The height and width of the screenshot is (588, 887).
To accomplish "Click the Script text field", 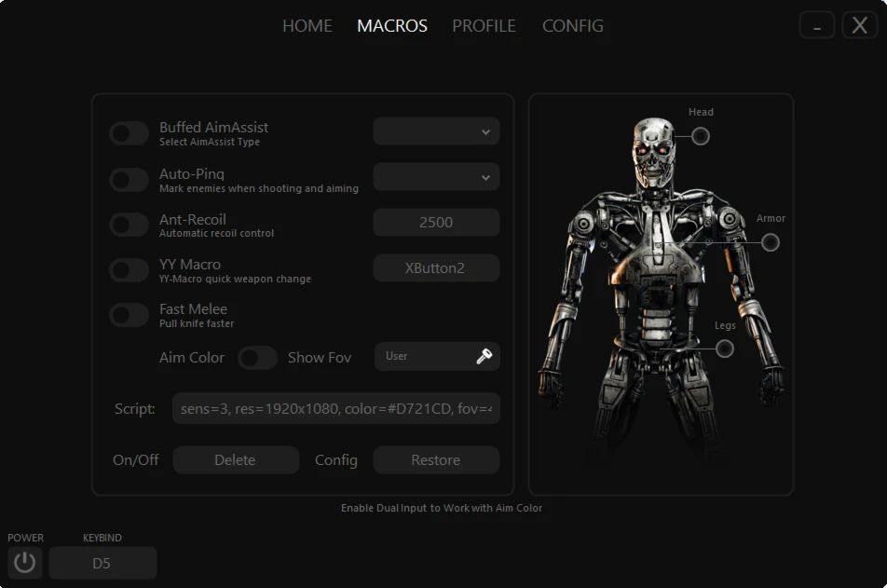I will (x=336, y=408).
